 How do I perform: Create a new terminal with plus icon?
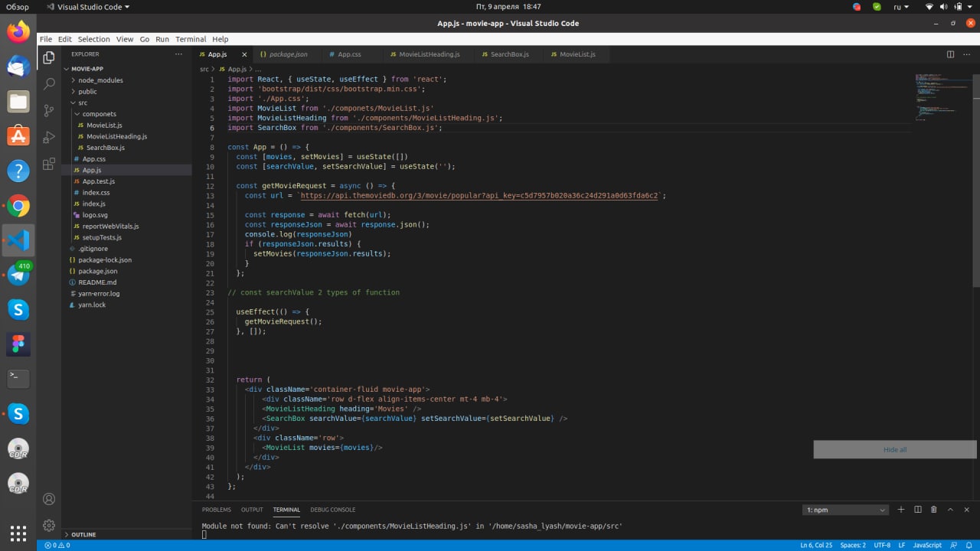click(x=901, y=510)
